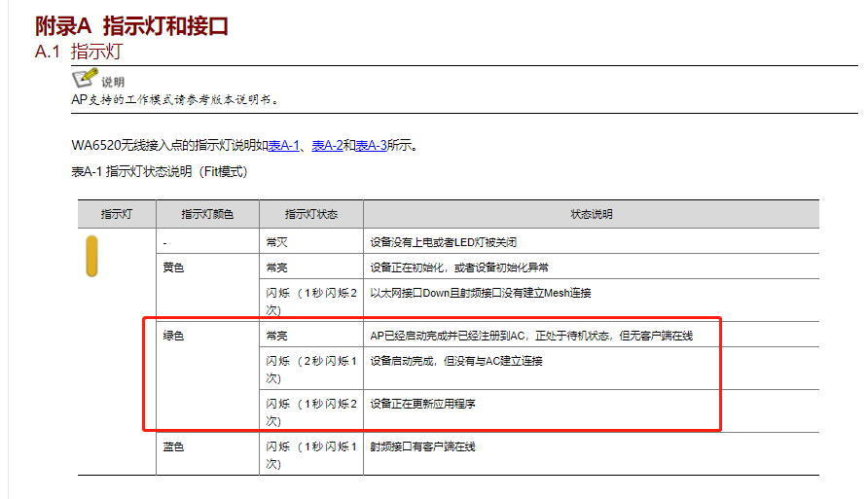Click the note pencil icon beside 说明

[85, 78]
